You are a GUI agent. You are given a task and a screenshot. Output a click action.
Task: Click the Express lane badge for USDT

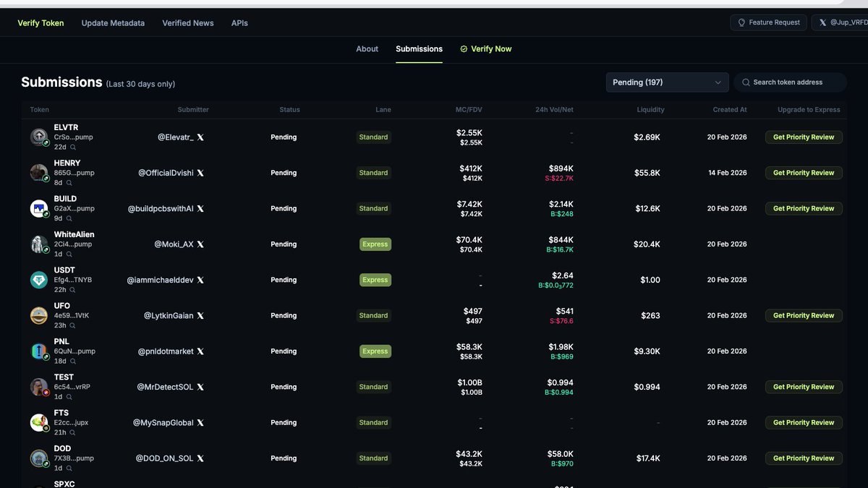(x=375, y=280)
